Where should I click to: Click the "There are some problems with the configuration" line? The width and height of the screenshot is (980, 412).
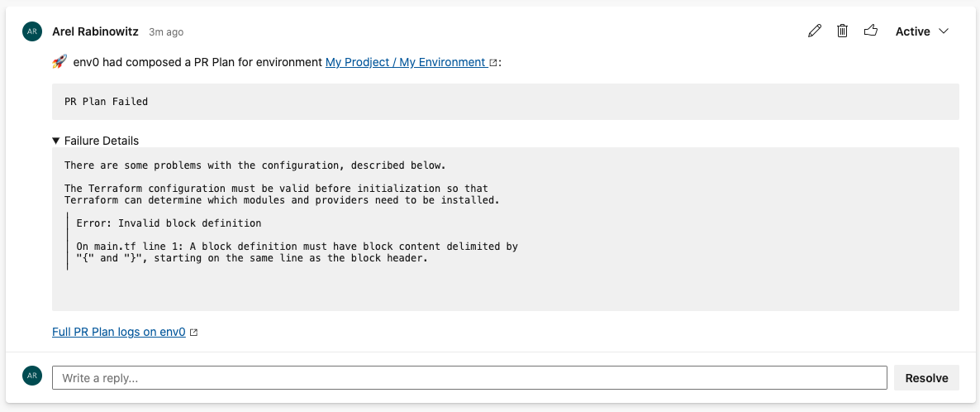coord(255,165)
